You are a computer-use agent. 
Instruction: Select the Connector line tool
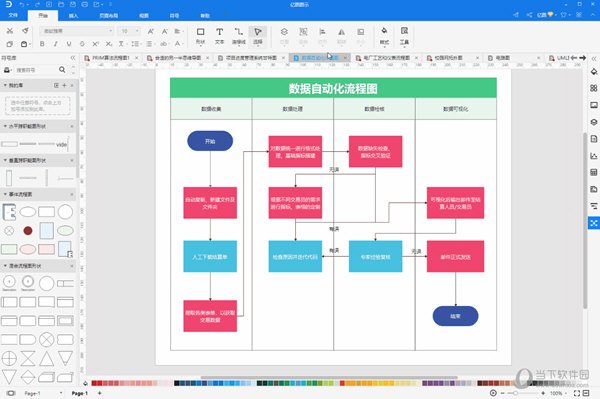click(x=239, y=36)
